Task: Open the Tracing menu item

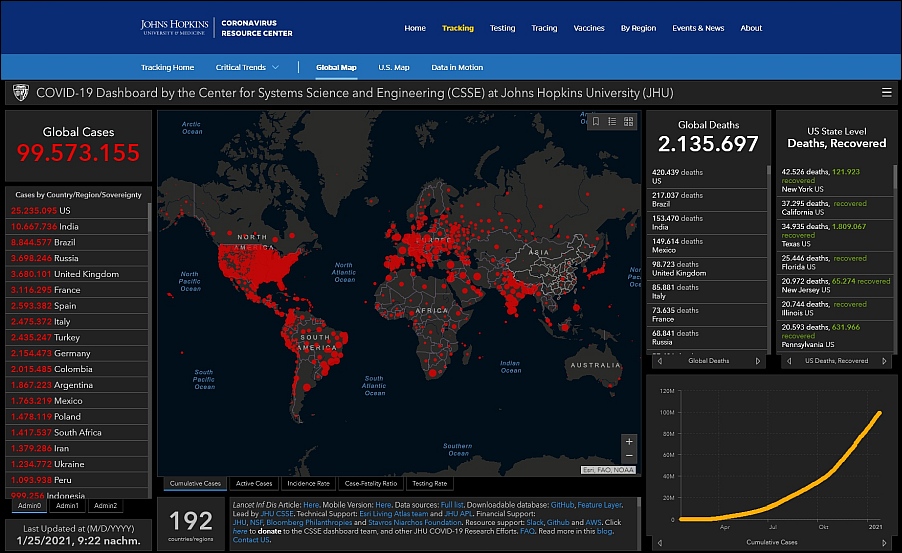Action: [544, 28]
